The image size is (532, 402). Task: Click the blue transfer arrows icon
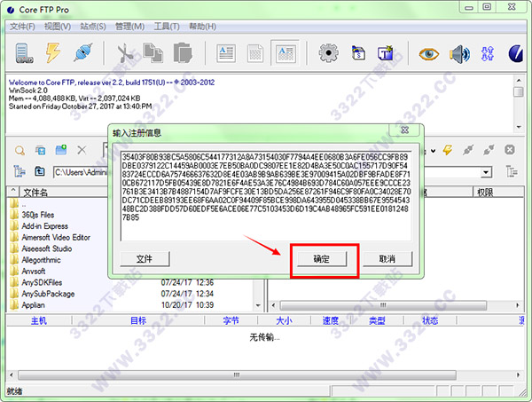coord(488,53)
